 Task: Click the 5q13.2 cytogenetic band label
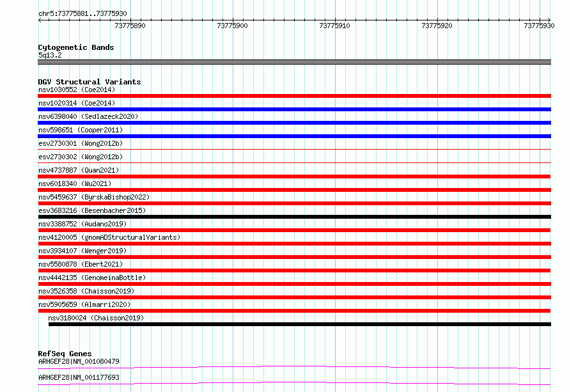(50, 55)
